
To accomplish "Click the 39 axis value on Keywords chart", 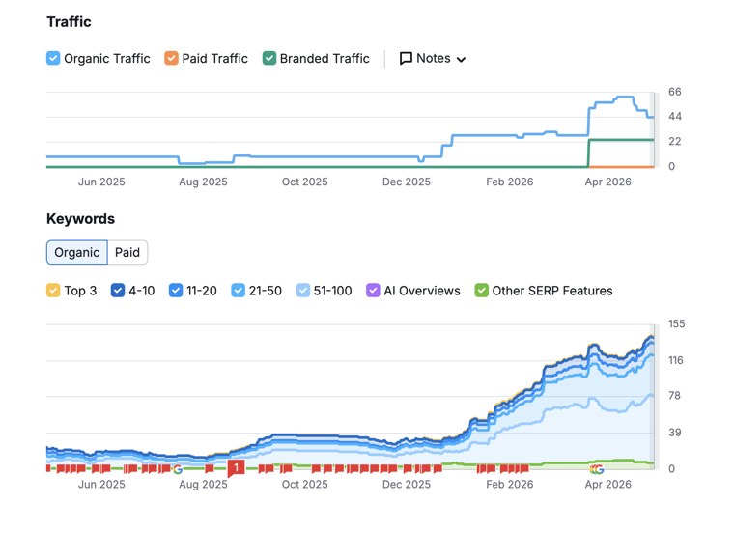I will (x=674, y=433).
